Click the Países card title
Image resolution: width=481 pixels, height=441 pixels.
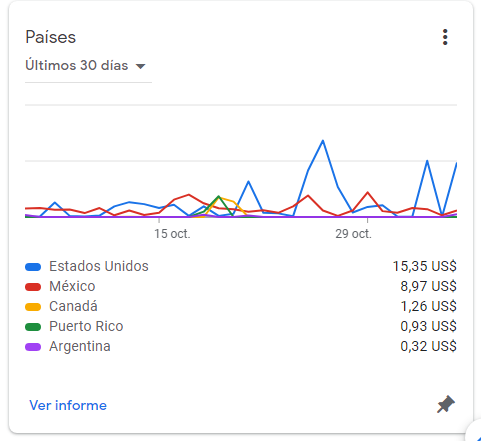pyautogui.click(x=51, y=37)
